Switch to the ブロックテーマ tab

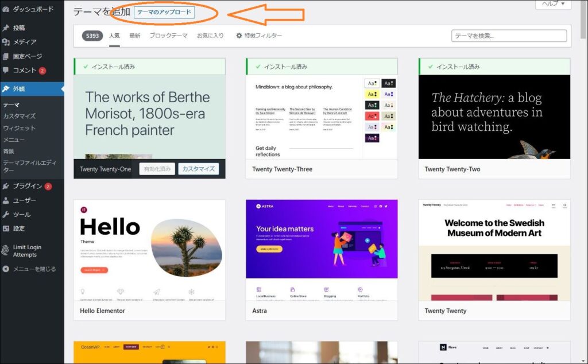point(168,36)
